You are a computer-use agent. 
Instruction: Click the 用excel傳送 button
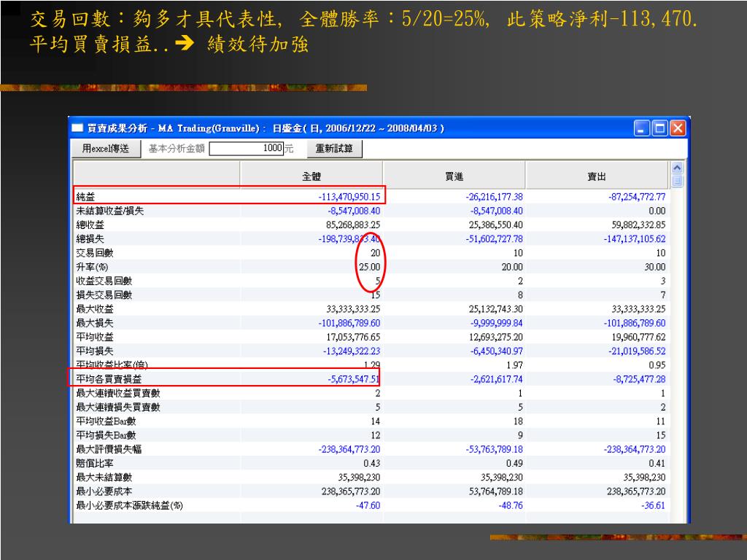coord(106,149)
